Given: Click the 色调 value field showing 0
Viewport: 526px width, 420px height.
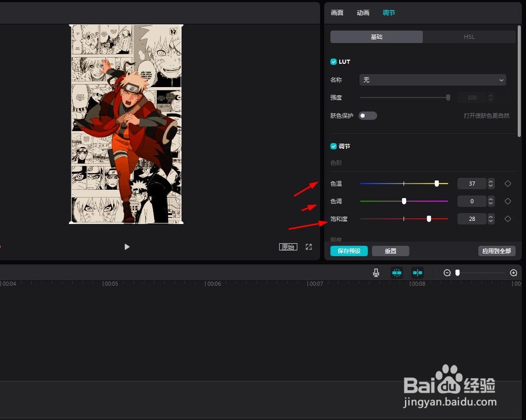Looking at the screenshot, I should (x=472, y=201).
